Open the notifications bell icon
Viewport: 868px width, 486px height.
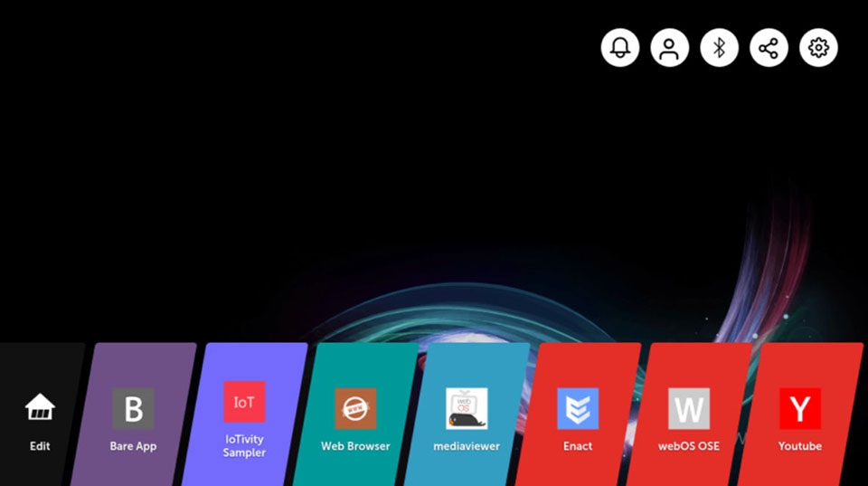point(620,48)
